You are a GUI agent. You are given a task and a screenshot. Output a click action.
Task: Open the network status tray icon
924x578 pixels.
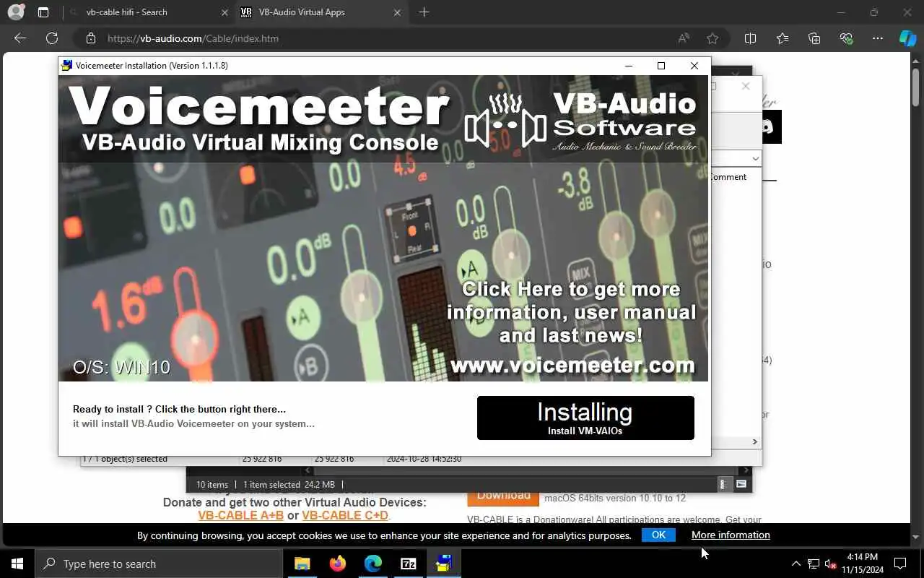[814, 564]
